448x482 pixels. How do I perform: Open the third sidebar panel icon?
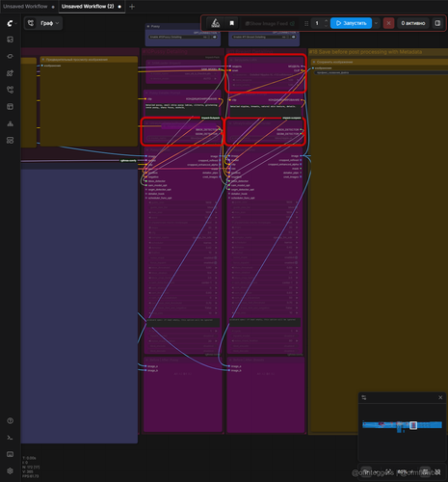pyautogui.click(x=10, y=73)
